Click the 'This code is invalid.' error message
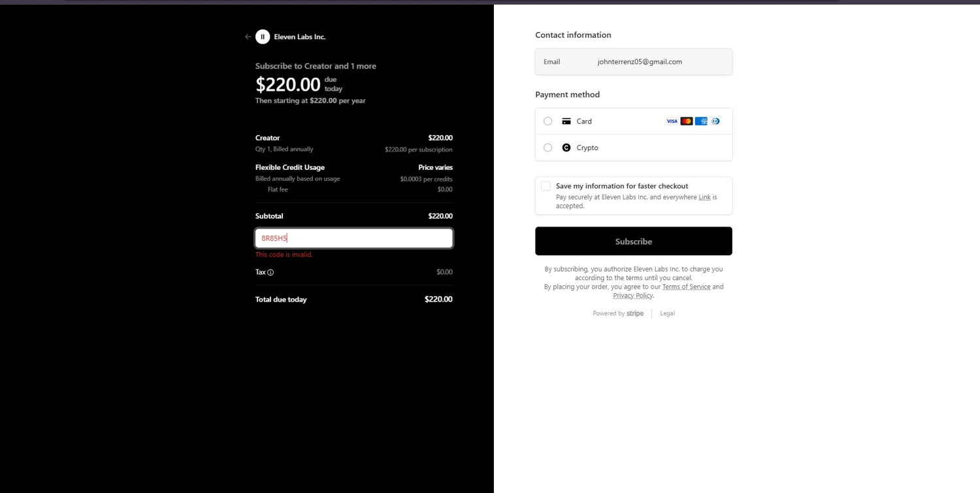Viewport: 980px width, 493px height. 284,255
